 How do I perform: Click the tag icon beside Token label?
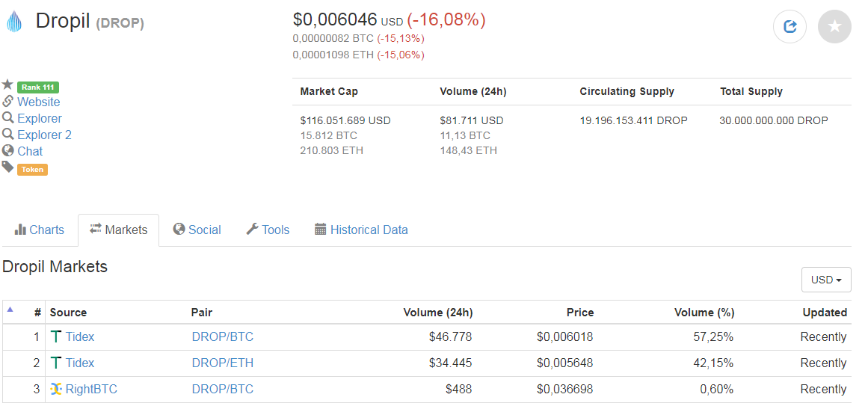(x=7, y=167)
